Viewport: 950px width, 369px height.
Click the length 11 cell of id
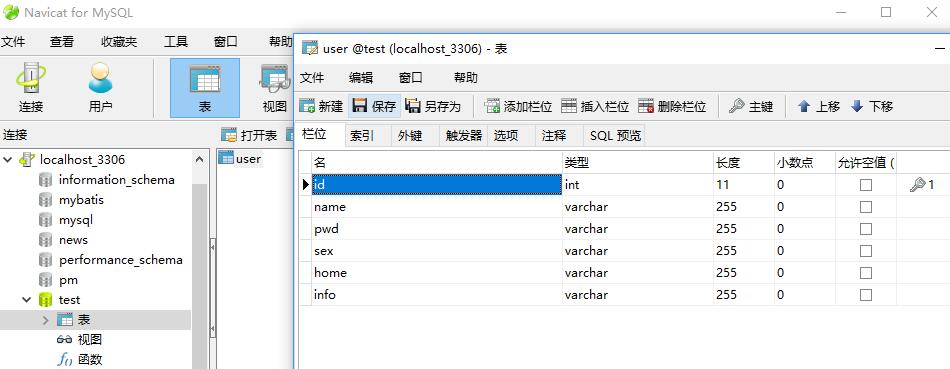[x=743, y=185]
